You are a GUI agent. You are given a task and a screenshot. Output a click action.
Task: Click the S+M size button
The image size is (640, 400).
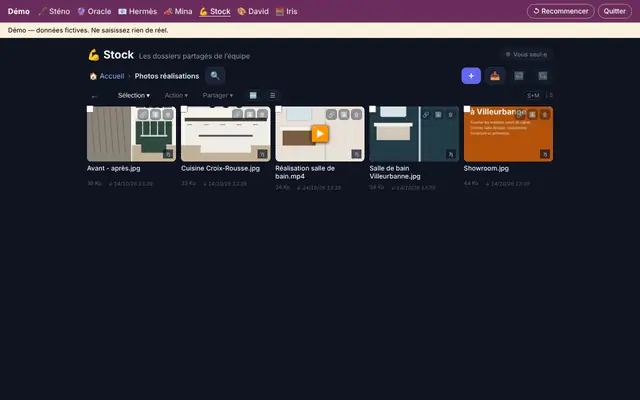coord(533,96)
